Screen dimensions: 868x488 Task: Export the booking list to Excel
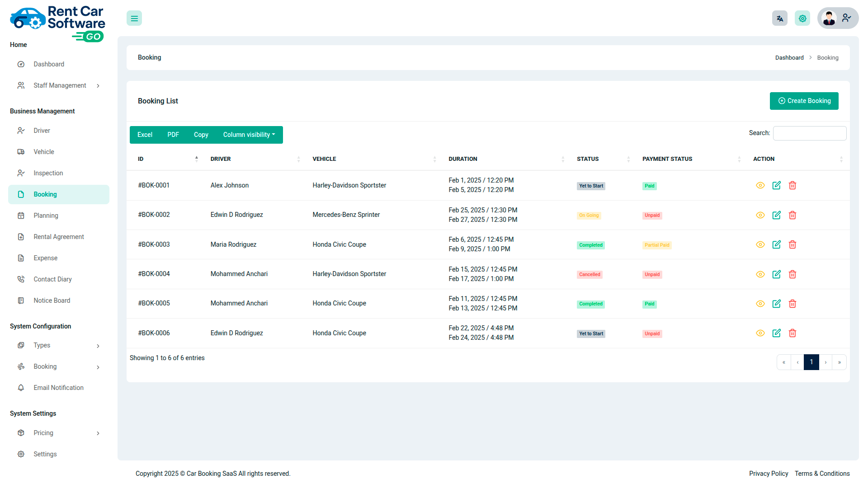[145, 135]
